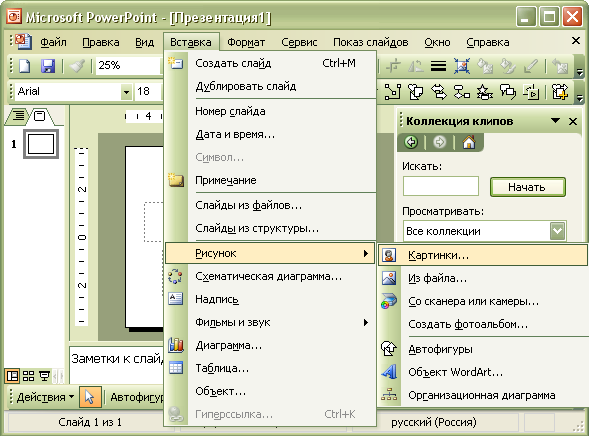589x436 pixels.
Task: Choose Объект menu item
Action: click(270, 391)
